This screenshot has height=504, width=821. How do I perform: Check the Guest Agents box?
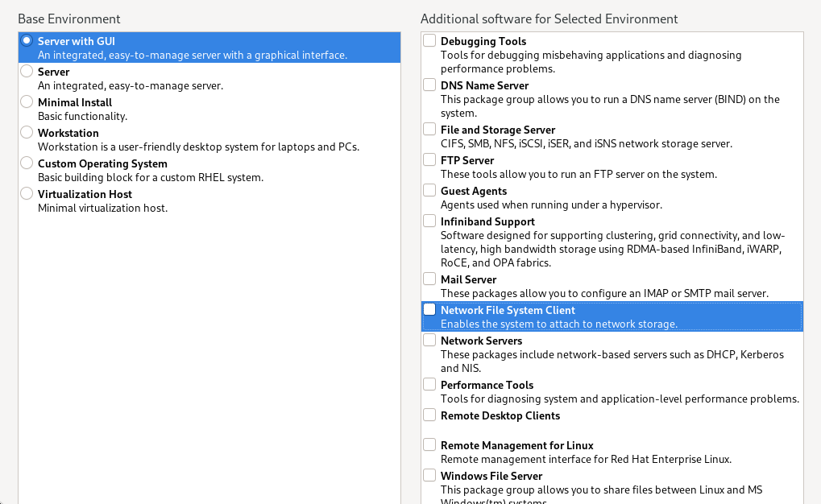click(430, 191)
